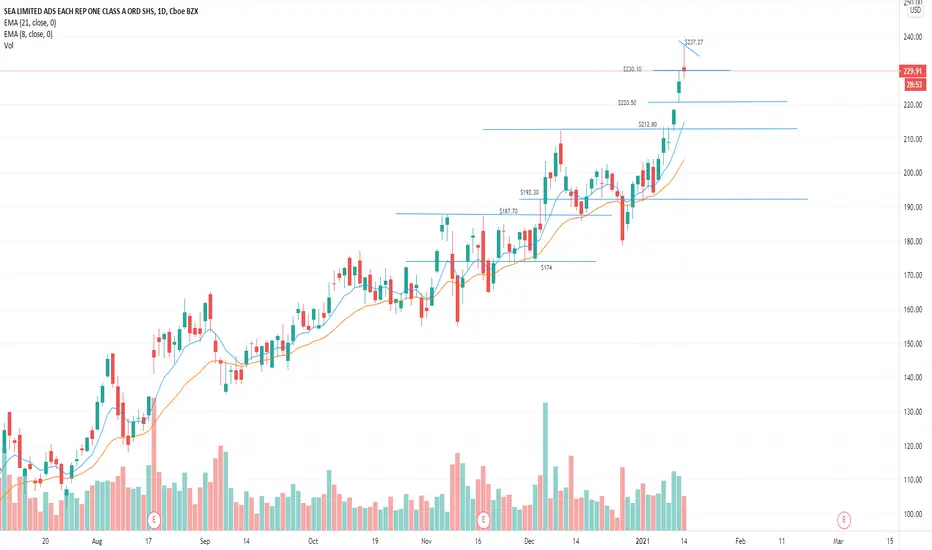Select the $230.10 horizontal line label
Image resolution: width=932 pixels, height=550 pixels.
pos(632,70)
